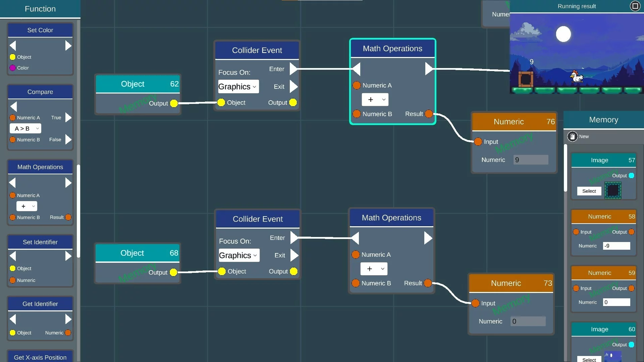
Task: Click the flow-out arrow of the selected Math Operations node
Action: pyautogui.click(x=429, y=69)
